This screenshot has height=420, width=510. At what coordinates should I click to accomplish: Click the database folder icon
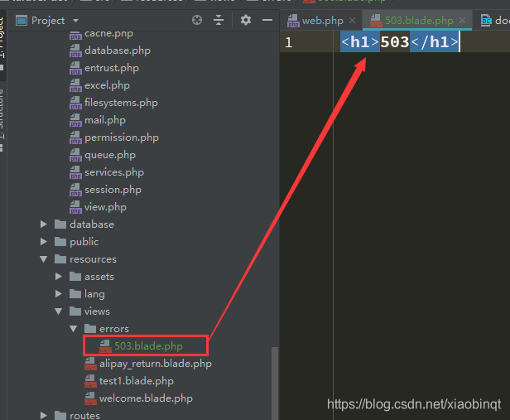click(60, 224)
